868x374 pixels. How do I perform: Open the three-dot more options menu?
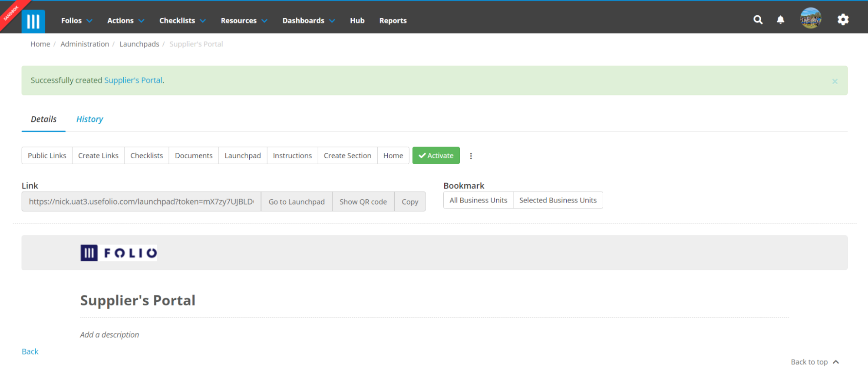[x=471, y=156]
